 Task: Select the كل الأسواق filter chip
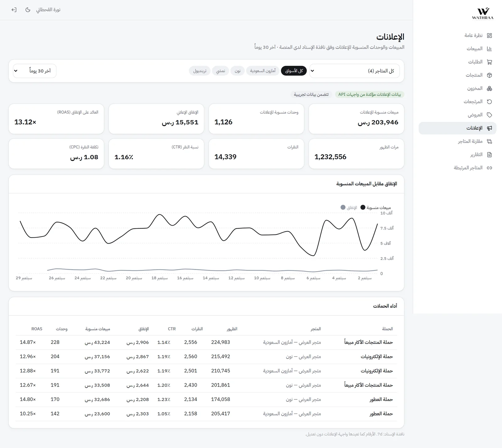click(294, 71)
